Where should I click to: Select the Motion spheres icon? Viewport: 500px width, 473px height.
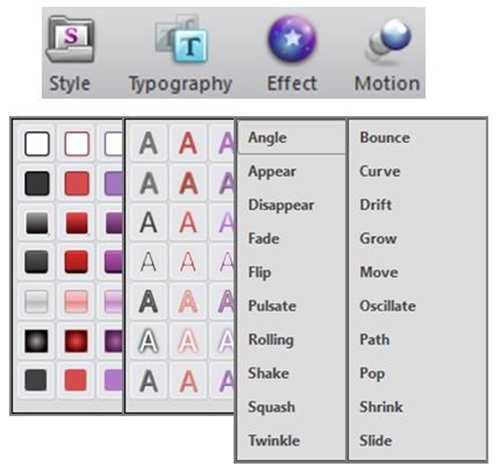point(389,41)
